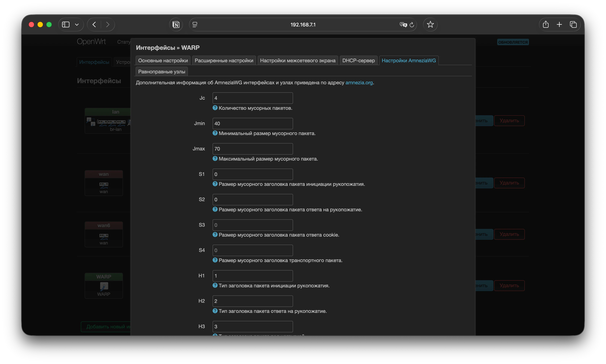Click the help icon under S2 field
Viewport: 606px width, 364px height.
tap(215, 209)
